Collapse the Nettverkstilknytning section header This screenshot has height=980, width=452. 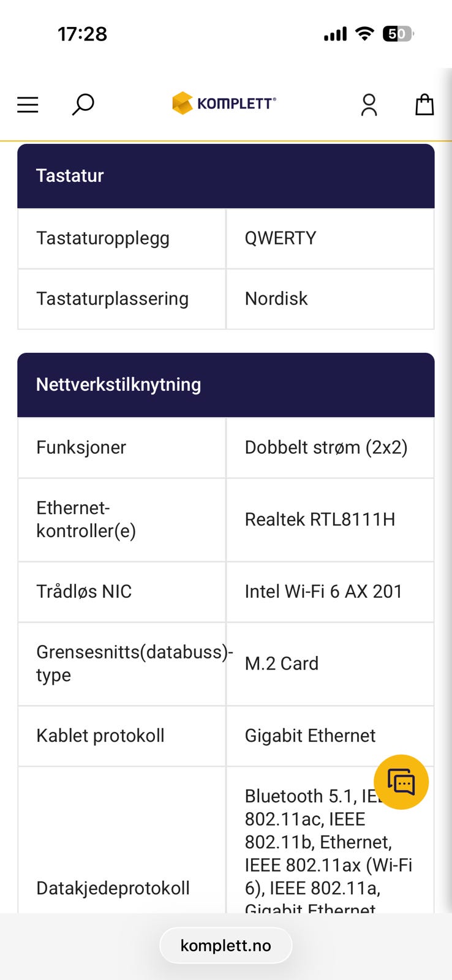[x=225, y=385]
